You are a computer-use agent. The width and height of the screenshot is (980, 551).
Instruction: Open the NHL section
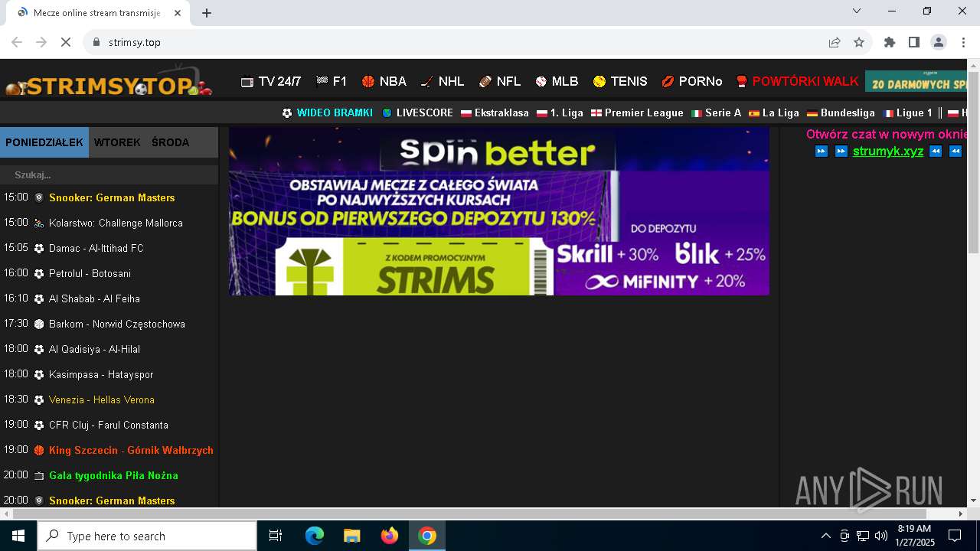(x=443, y=81)
